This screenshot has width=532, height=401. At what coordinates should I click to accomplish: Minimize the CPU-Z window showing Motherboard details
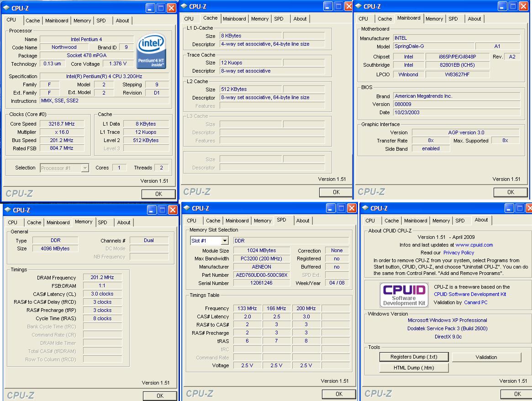502,6
